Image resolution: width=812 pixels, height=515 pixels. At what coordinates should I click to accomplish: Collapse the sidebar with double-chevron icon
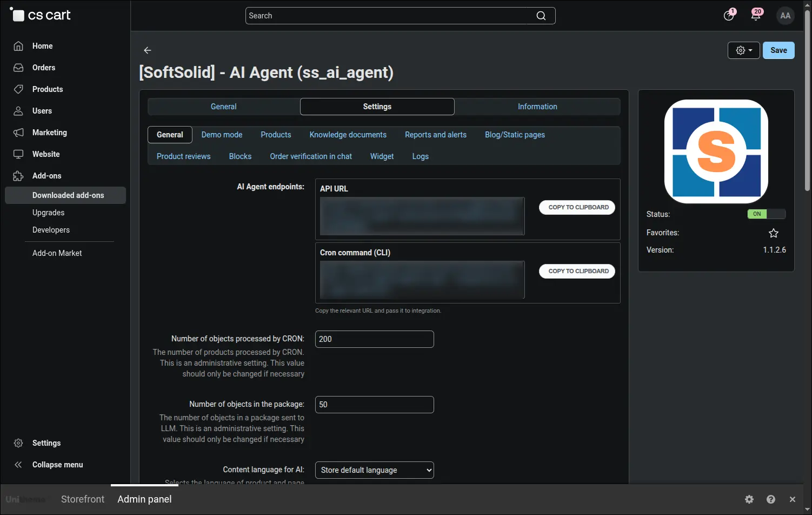[x=18, y=465]
